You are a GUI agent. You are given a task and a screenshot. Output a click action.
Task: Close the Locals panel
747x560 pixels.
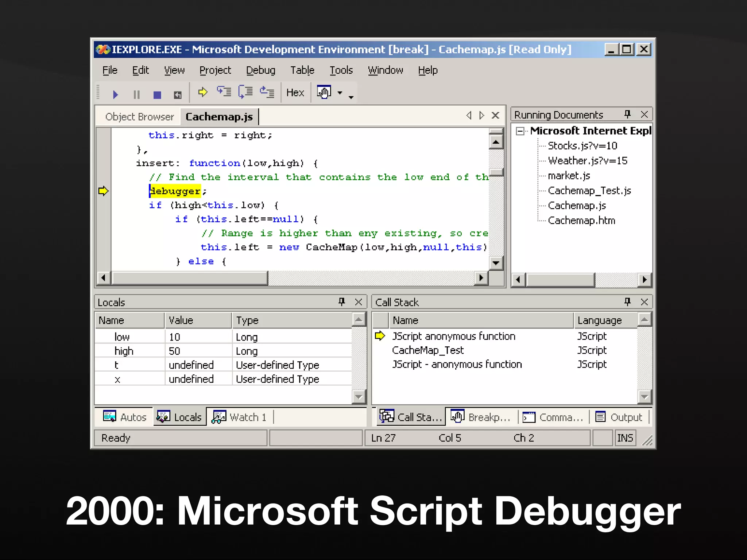359,302
